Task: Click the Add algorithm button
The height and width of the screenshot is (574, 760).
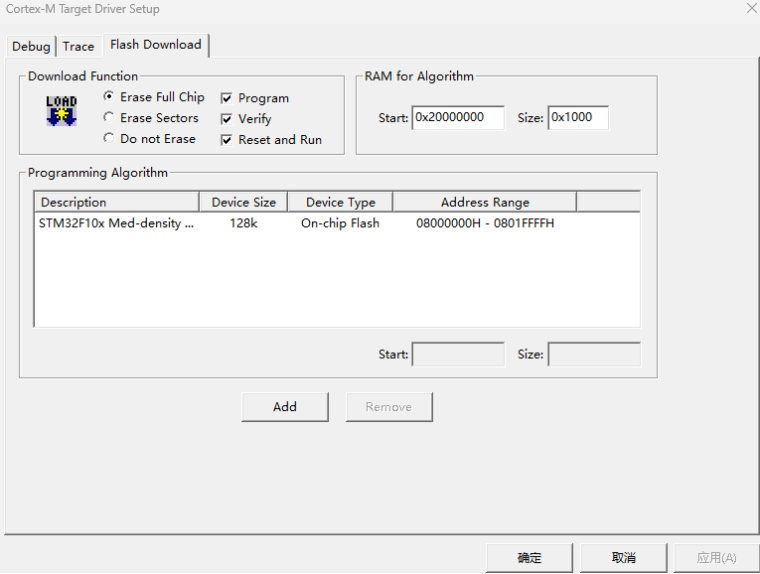Action: tap(285, 407)
